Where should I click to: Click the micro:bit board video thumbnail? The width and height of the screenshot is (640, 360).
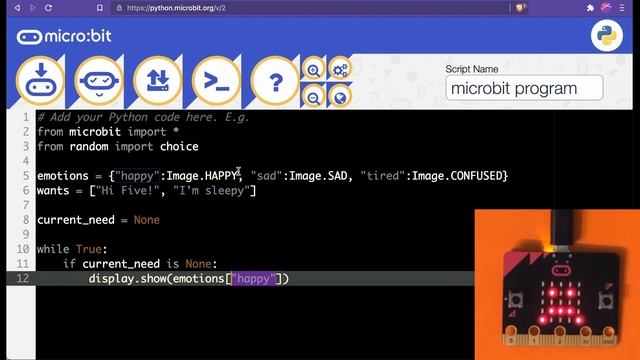click(x=557, y=285)
